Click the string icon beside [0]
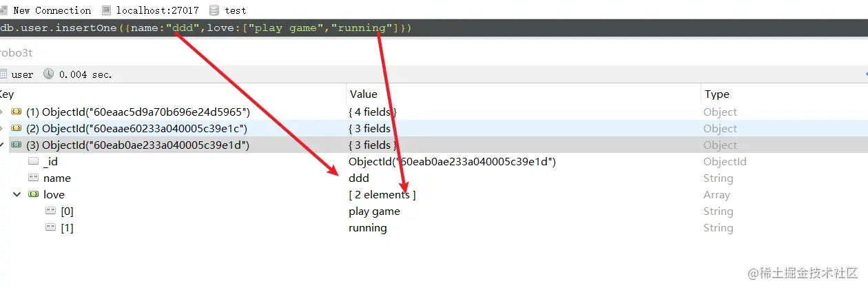868x290 pixels. point(50,211)
